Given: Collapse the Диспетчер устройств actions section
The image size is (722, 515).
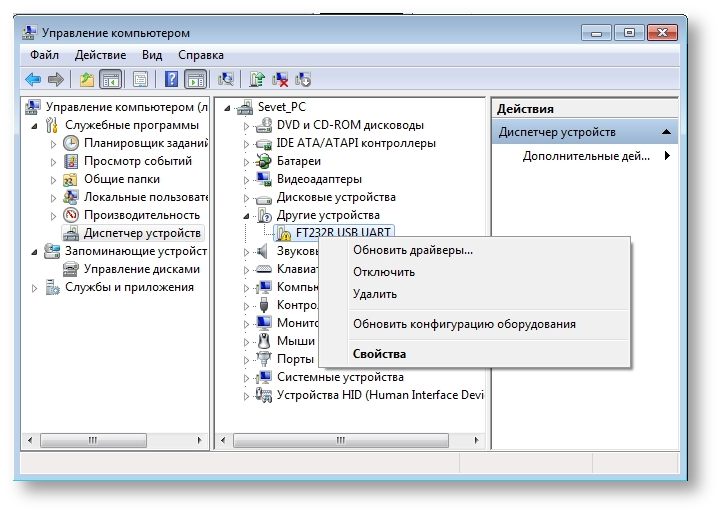Looking at the screenshot, I should coord(666,132).
